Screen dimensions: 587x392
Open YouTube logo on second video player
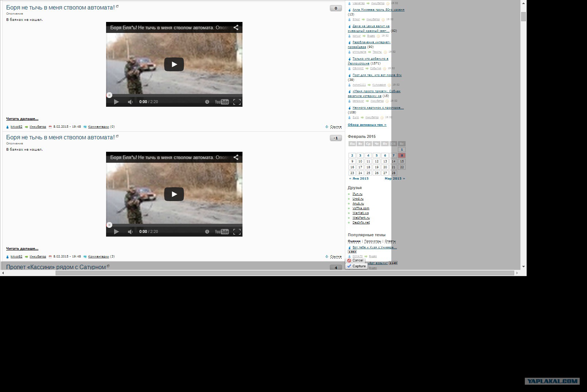222,231
